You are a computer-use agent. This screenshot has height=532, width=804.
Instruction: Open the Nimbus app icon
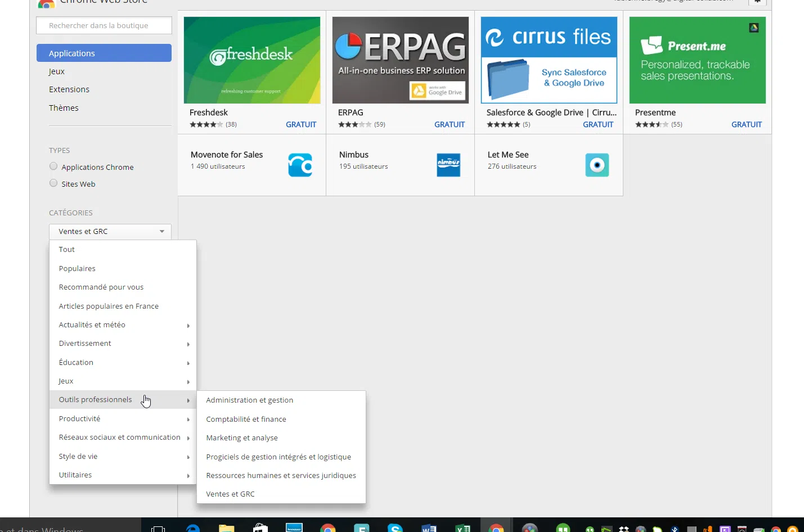(448, 165)
